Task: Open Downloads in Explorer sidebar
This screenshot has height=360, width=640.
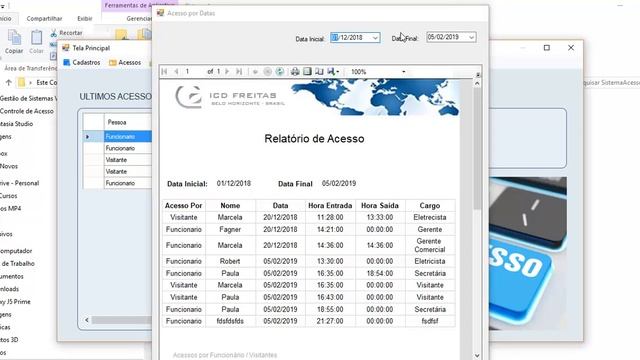Action: [x=9, y=289]
